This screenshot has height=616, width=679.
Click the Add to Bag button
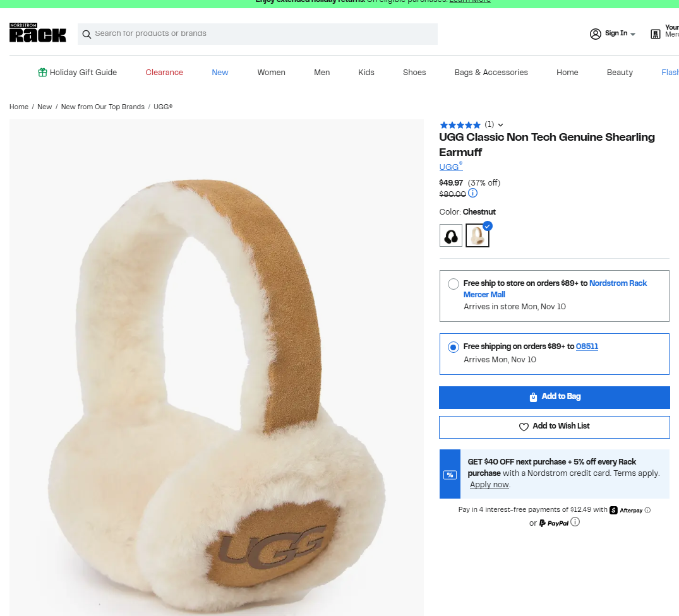tap(554, 397)
